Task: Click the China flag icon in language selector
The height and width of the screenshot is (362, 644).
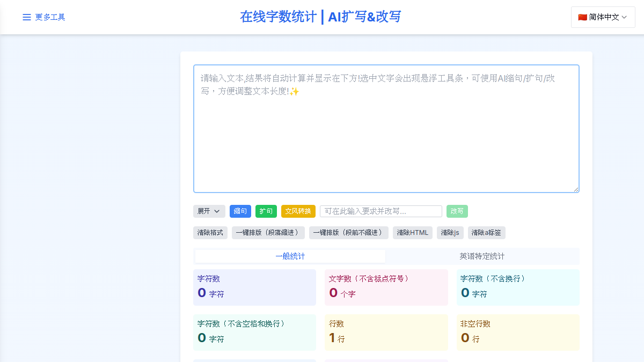Action: pos(582,17)
